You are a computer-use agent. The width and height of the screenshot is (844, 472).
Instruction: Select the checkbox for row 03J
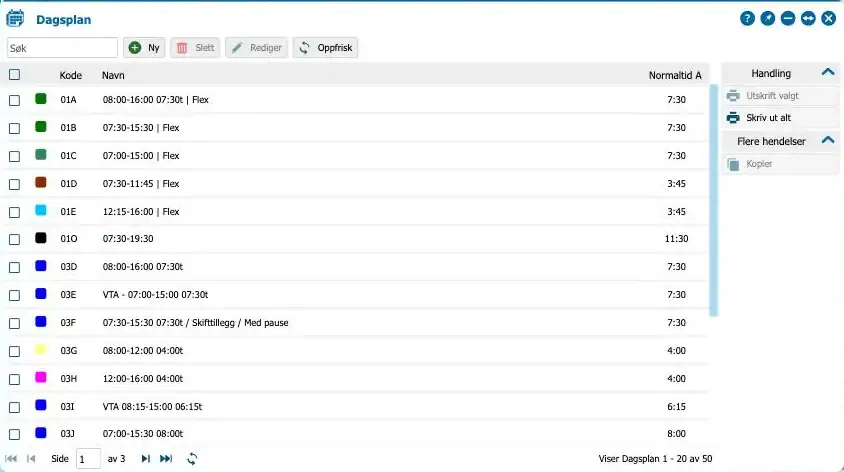pos(15,434)
